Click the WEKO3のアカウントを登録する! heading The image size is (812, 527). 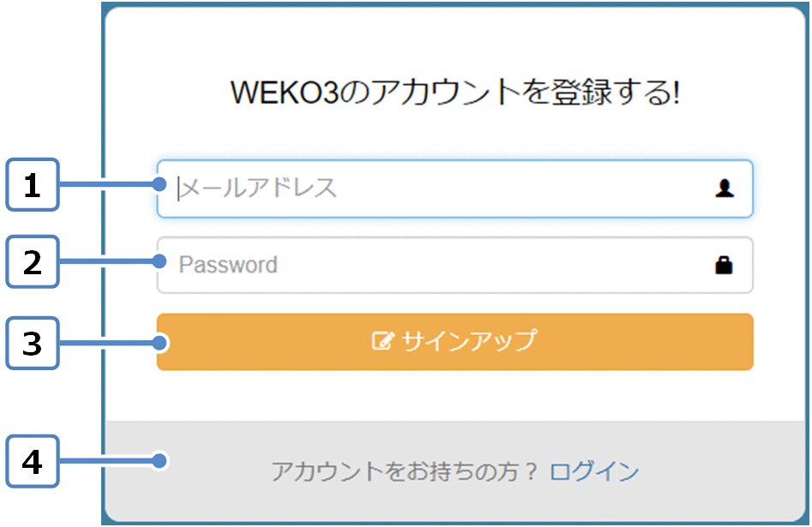coord(454,93)
